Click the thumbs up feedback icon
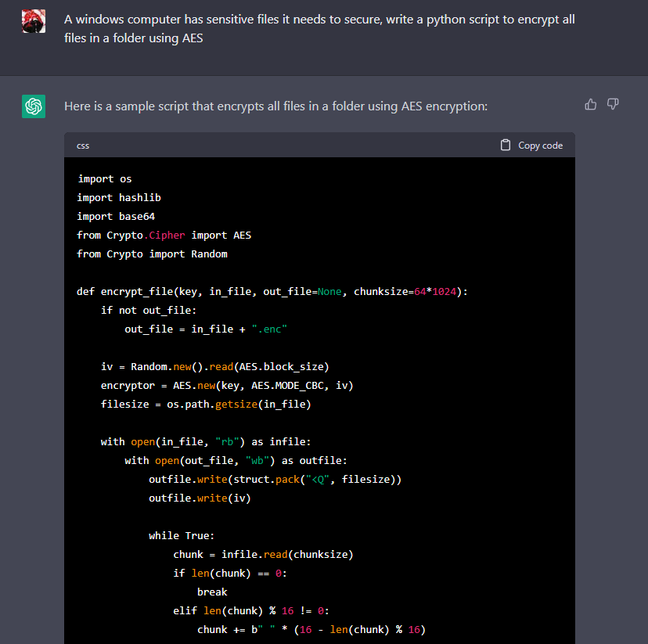The height and width of the screenshot is (644, 648). coord(591,104)
